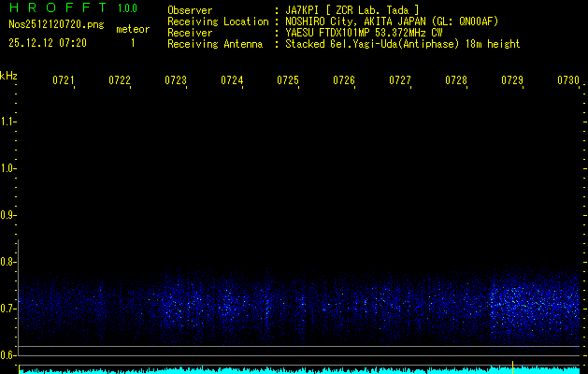Click the 0725 time marker
The width and height of the screenshot is (588, 374).
288,81
